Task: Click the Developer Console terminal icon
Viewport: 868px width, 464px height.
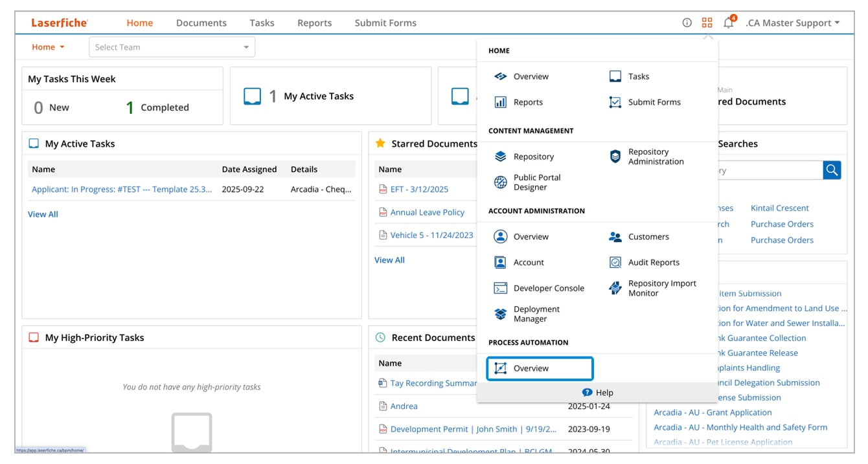Action: 500,288
